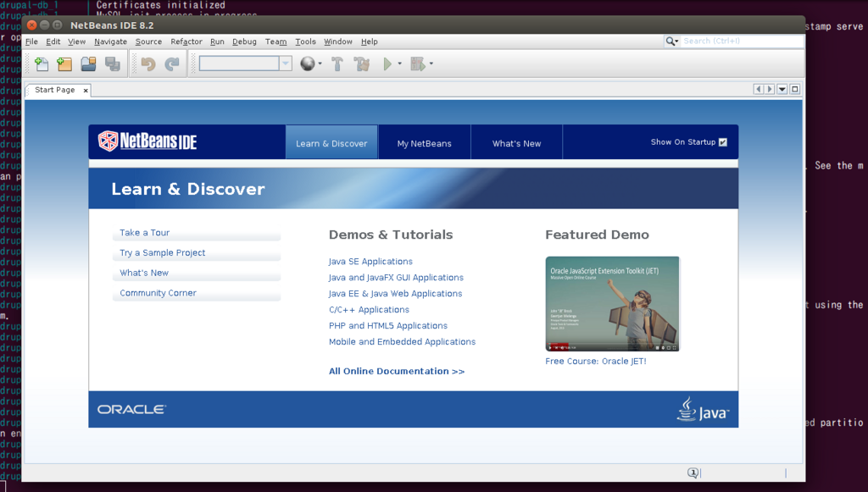Expand the Debug Project dropdown arrow
Screen dimensions: 868x492
[431, 64]
